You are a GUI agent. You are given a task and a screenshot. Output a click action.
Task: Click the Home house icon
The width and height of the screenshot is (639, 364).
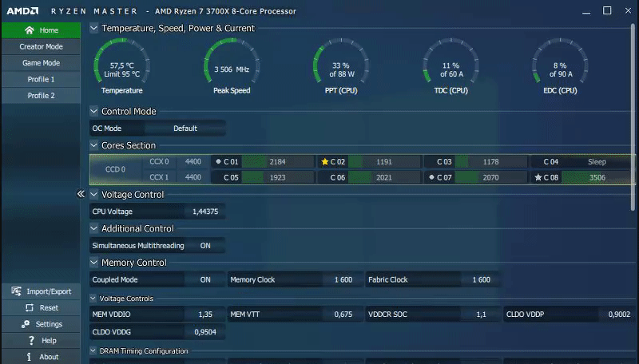tap(30, 30)
